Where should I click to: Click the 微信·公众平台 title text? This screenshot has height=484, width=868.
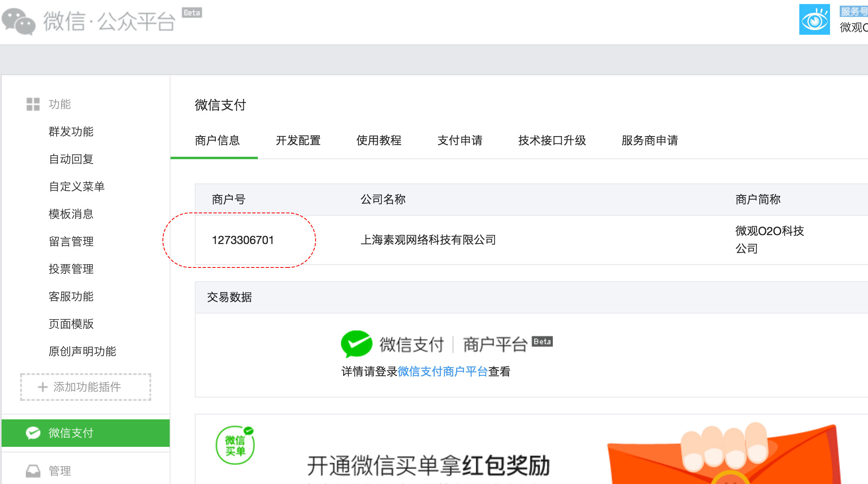(x=109, y=21)
